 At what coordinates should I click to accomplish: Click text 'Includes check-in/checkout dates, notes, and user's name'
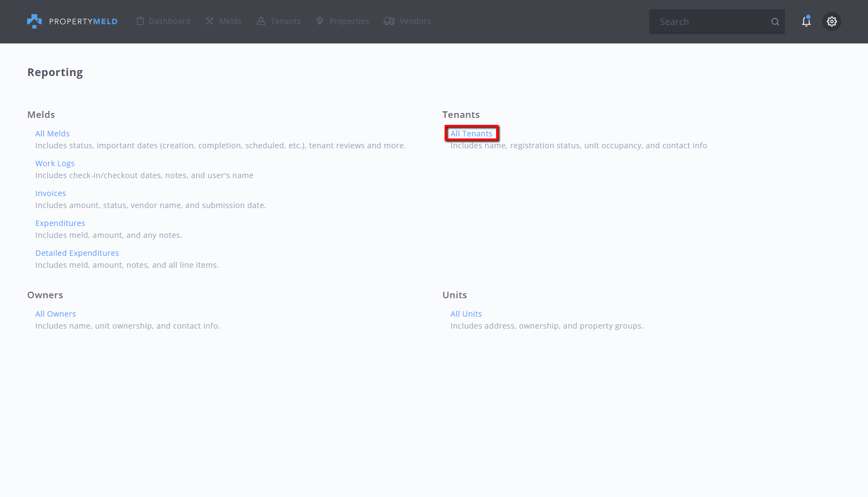coord(144,175)
